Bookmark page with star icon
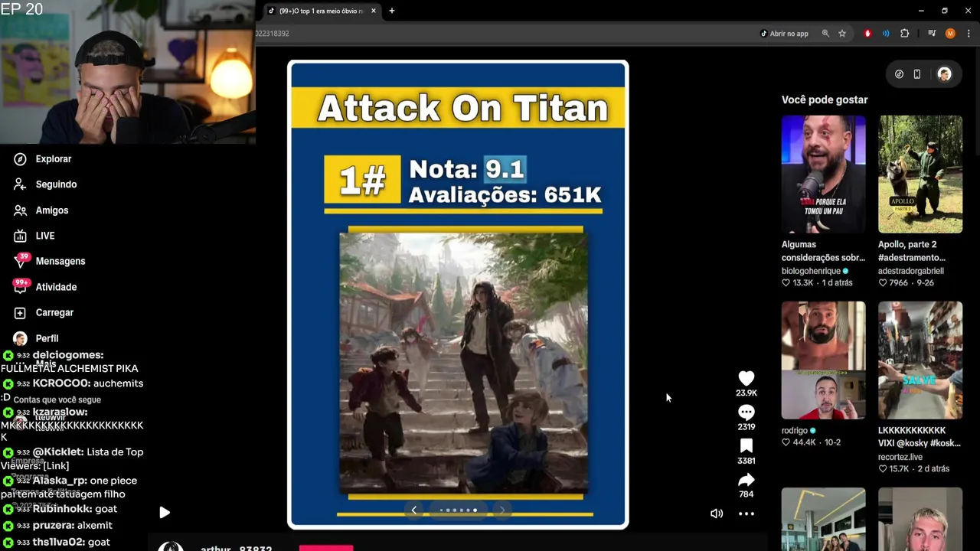The image size is (980, 551). coord(842,34)
